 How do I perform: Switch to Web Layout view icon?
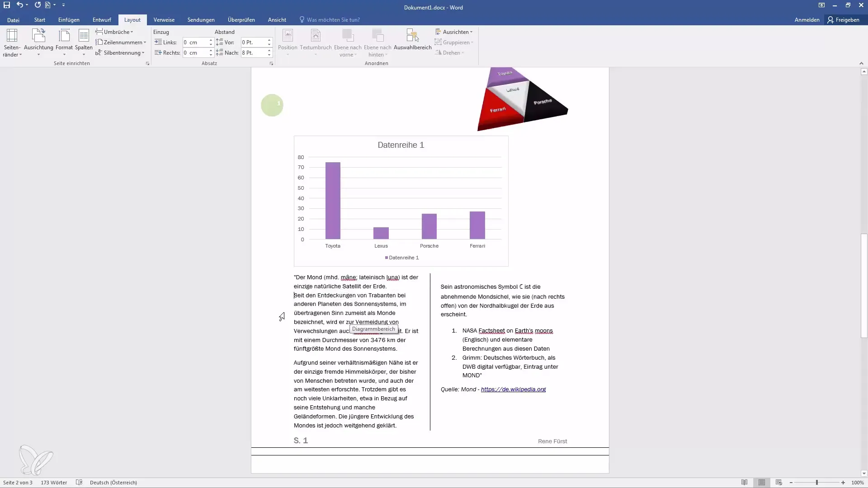[x=778, y=483]
